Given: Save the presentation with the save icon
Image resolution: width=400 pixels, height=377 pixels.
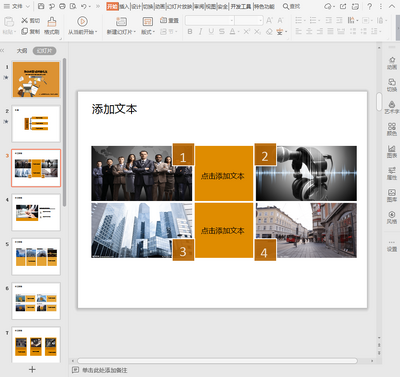Looking at the screenshot, I should pyautogui.click(x=41, y=6).
